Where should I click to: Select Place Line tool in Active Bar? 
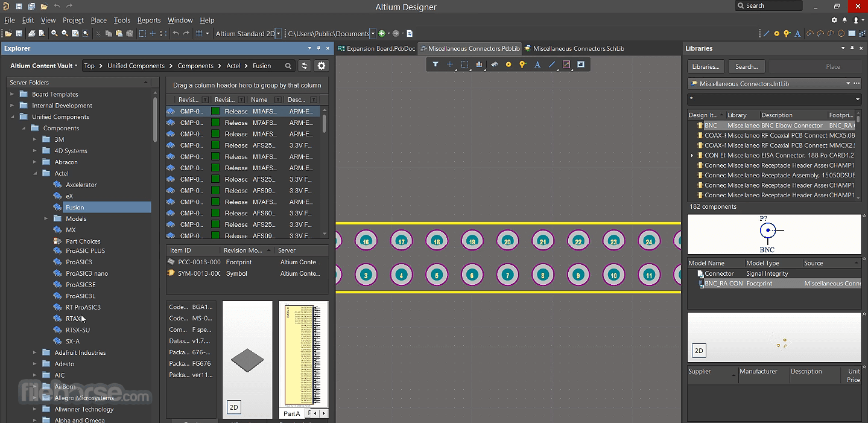[x=552, y=65]
